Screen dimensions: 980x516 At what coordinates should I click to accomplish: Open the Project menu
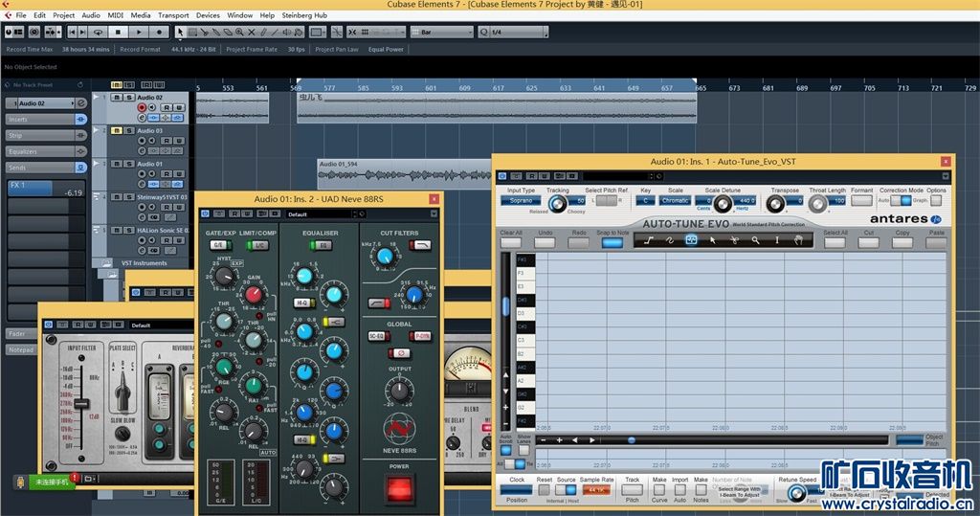[x=63, y=15]
